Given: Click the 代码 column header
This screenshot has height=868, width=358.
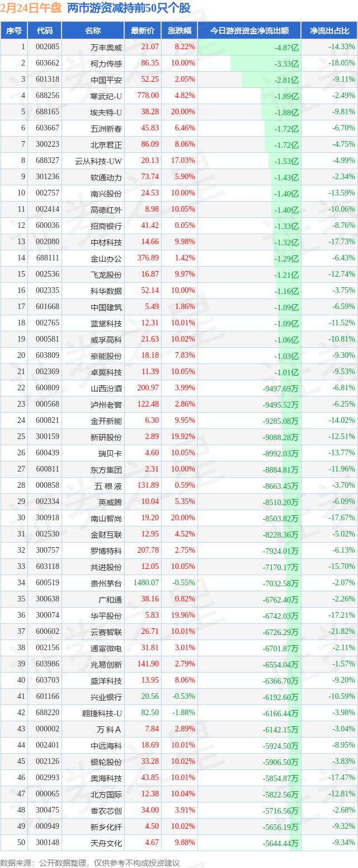Looking at the screenshot, I should (x=44, y=31).
